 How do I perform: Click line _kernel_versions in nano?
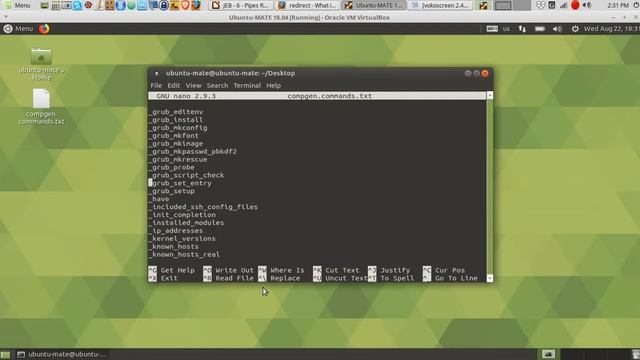pos(182,238)
